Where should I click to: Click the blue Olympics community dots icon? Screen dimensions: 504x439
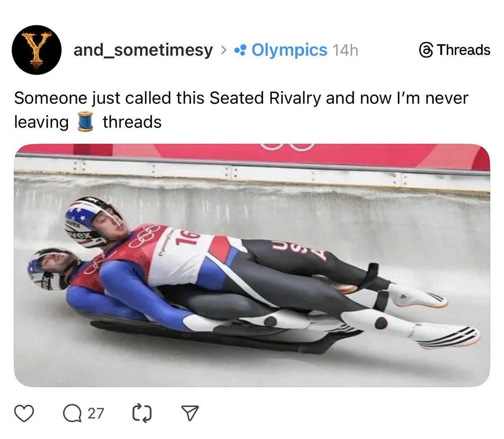240,50
